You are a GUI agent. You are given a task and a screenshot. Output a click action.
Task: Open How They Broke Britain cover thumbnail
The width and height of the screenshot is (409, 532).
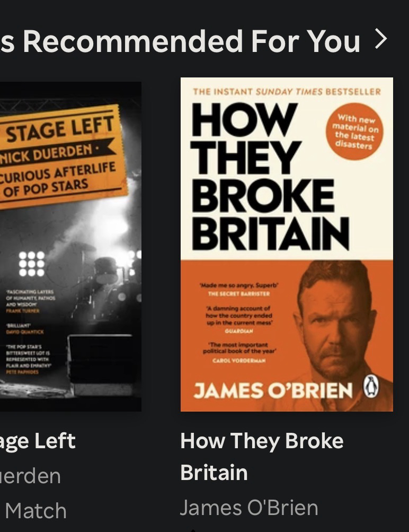pos(287,245)
